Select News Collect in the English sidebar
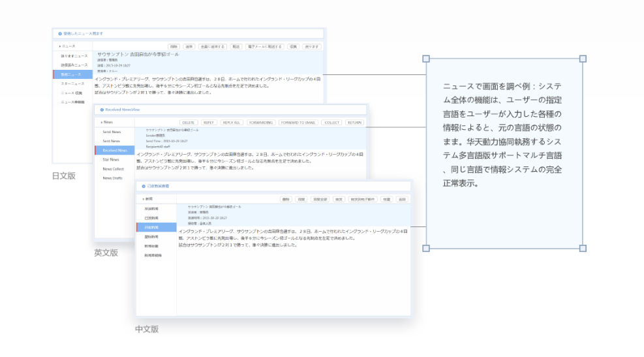This screenshot has height=357, width=644. click(113, 169)
